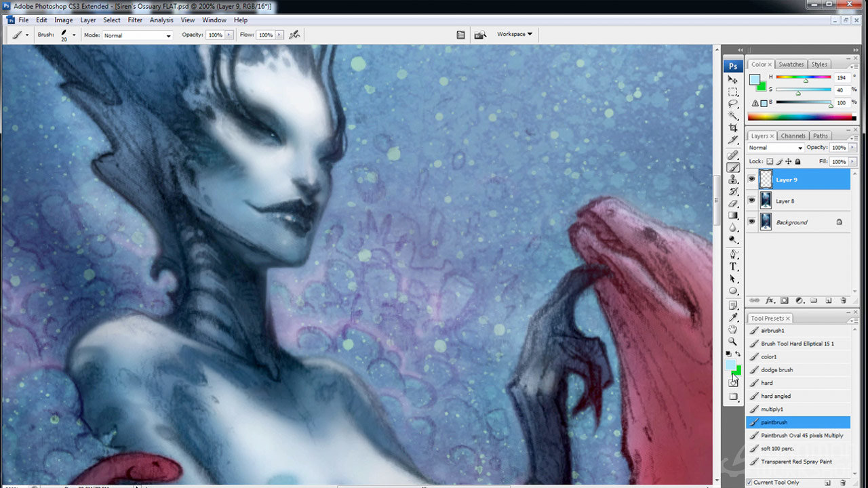
Task: Select the Lasso tool
Action: (733, 104)
